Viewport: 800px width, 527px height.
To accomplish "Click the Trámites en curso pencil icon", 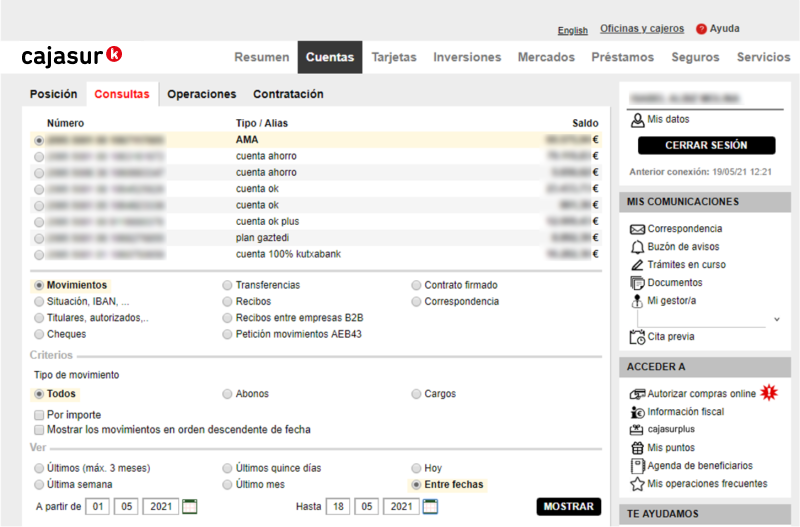I will tap(637, 265).
